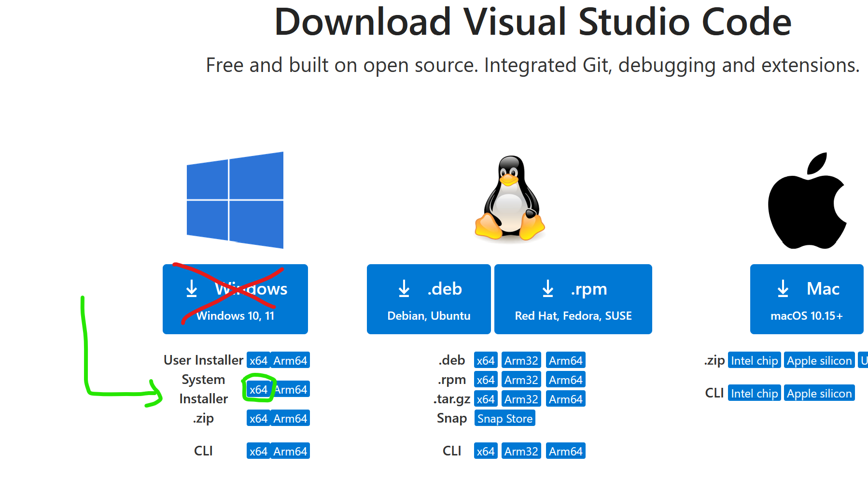Viewport: 868px width, 482px height.
Task: Click the download arrow icon on .rpm button
Action: [548, 289]
